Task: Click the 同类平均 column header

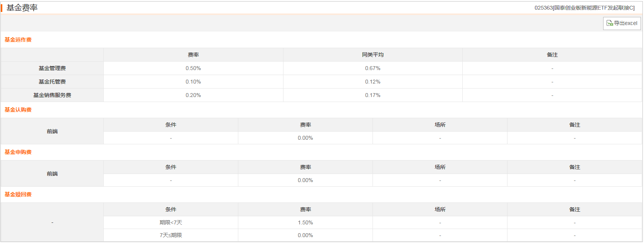Action: 373,55
